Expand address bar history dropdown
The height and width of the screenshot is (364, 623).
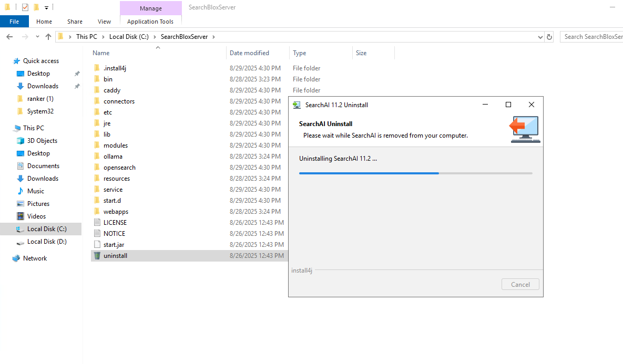pos(540,37)
